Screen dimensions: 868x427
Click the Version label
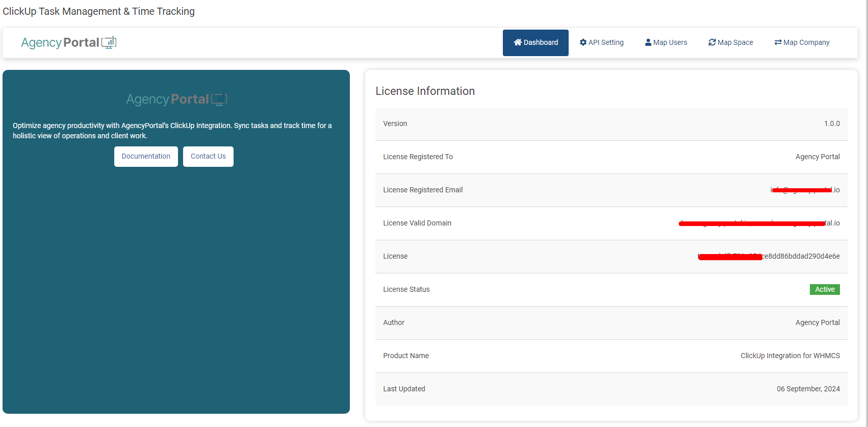coord(395,123)
